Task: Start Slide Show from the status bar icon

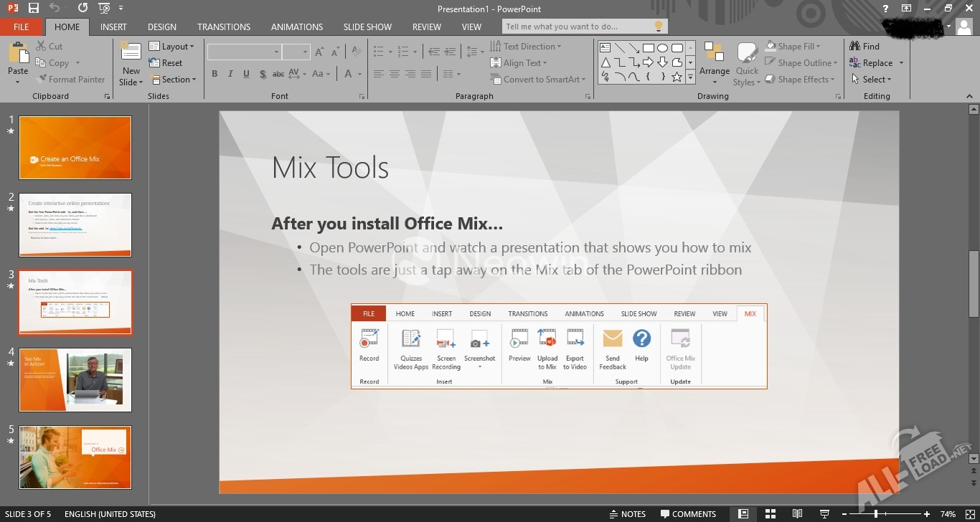Action: pos(825,513)
